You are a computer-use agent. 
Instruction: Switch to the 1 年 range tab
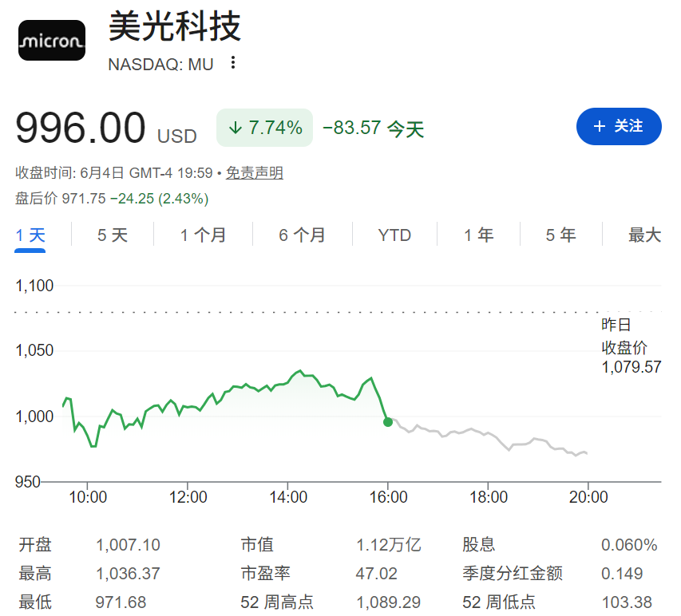point(478,235)
